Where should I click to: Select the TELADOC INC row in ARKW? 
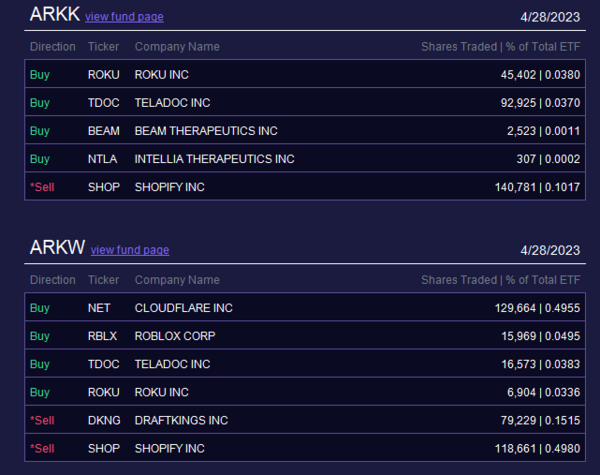click(305, 364)
